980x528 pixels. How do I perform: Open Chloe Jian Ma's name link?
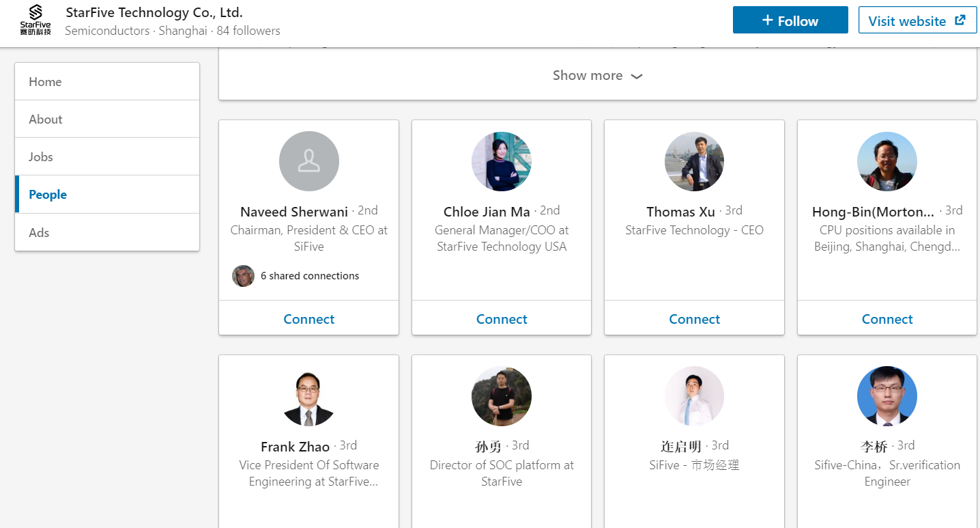[x=487, y=212]
